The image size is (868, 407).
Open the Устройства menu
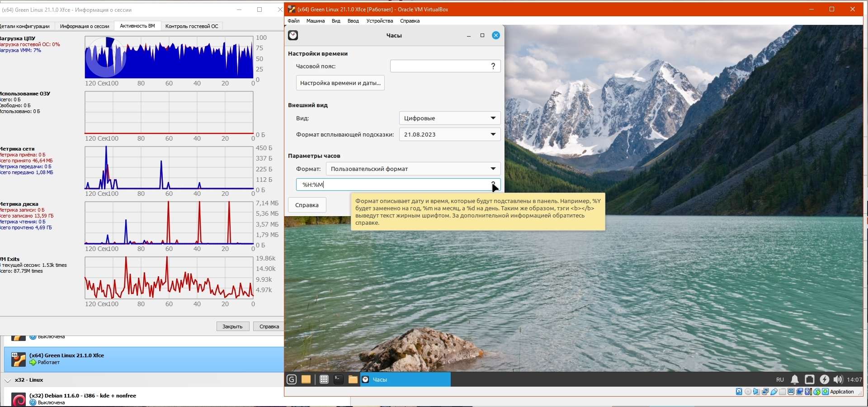point(380,21)
